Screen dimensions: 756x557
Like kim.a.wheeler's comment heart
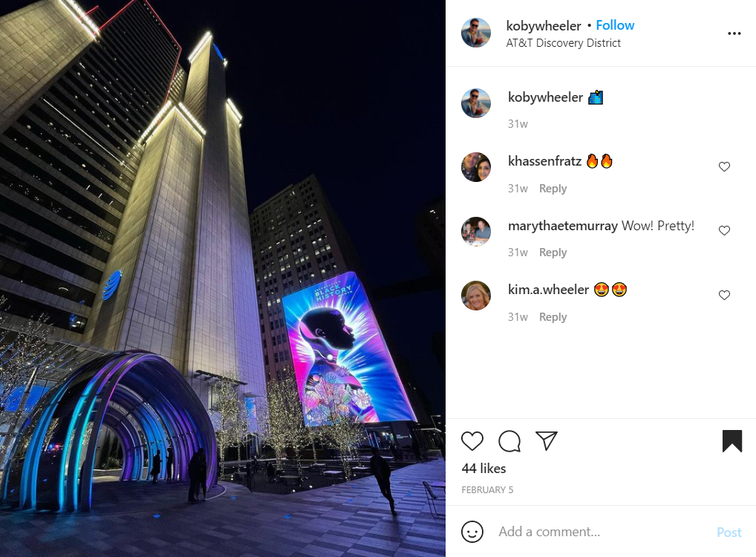[724, 295]
